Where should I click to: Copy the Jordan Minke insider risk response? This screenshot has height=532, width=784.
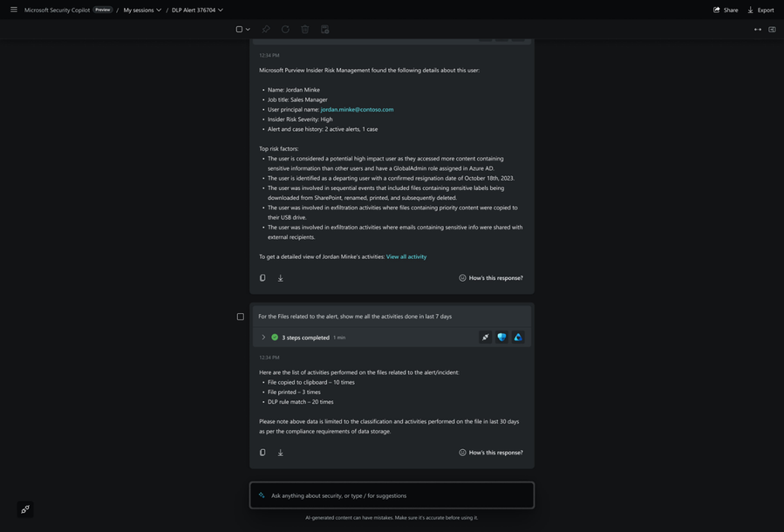pyautogui.click(x=262, y=277)
